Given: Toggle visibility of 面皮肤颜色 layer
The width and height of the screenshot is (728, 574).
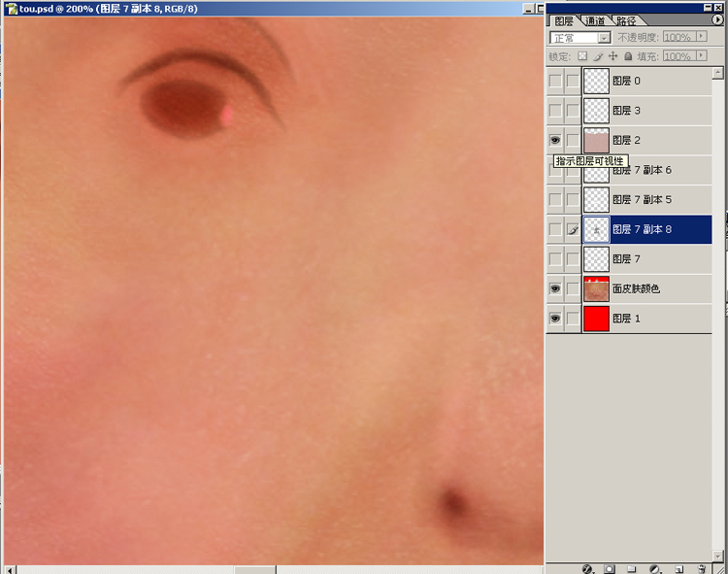Looking at the screenshot, I should (555, 289).
